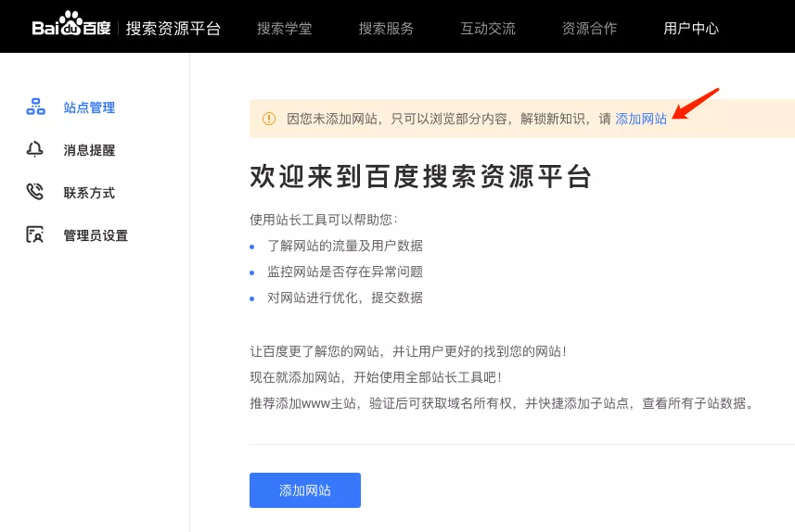Click the 站点管理 sidebar icon
795x532 pixels.
point(35,107)
